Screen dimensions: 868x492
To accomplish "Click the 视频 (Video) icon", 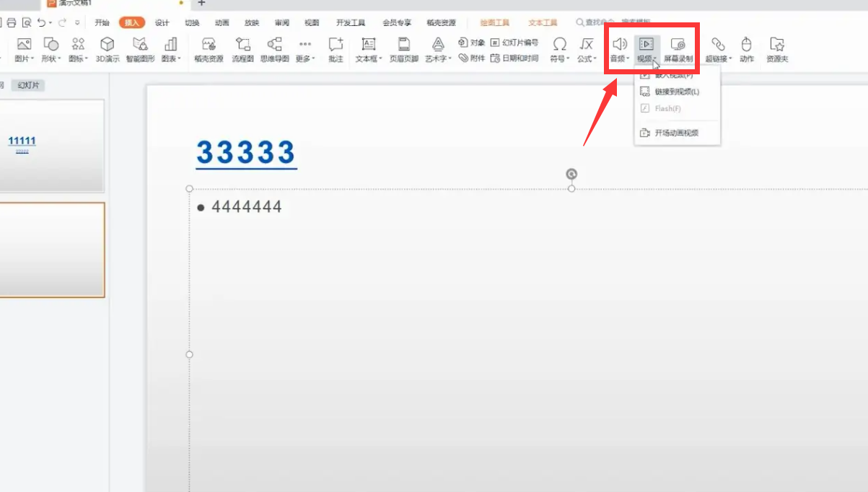I will tap(647, 45).
